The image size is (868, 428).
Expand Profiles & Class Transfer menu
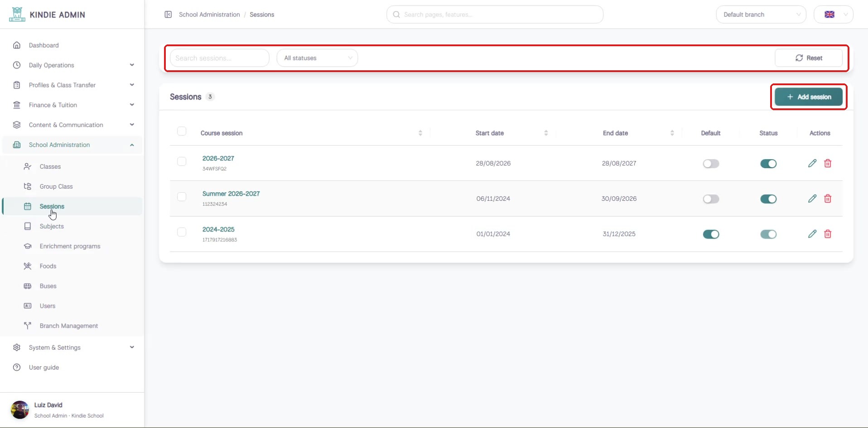coord(72,85)
